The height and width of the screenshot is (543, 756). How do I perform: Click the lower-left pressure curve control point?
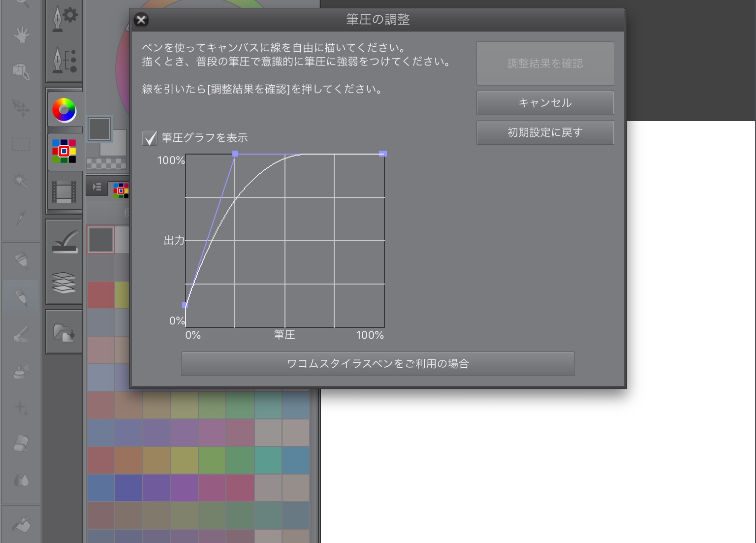pos(185,305)
